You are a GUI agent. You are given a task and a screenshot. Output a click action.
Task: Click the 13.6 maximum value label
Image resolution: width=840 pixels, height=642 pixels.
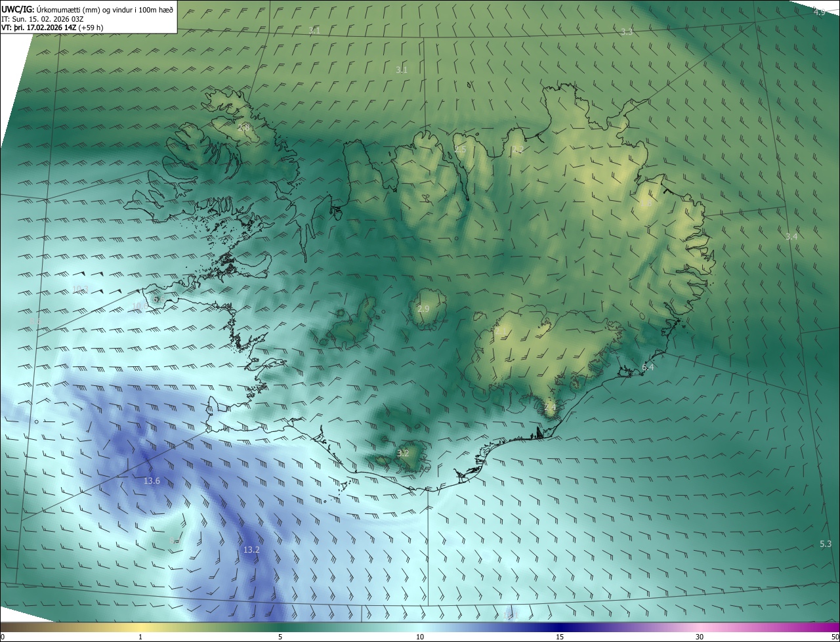pos(152,481)
